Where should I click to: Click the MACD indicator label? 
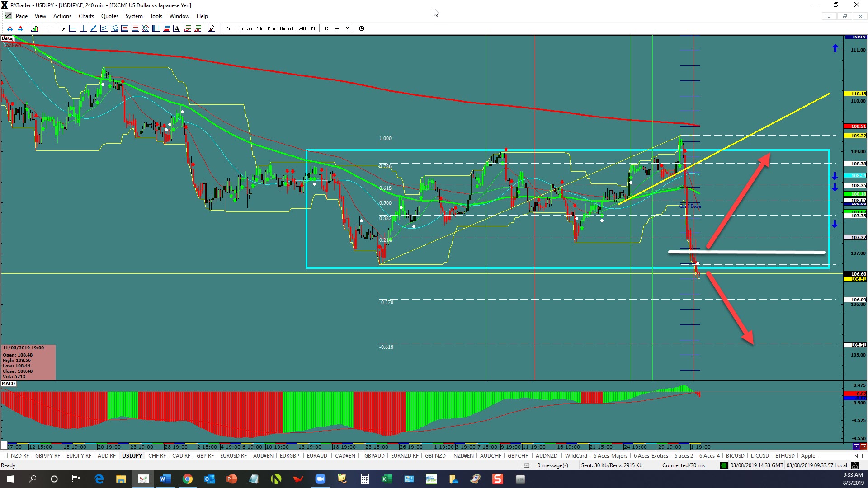[9, 384]
